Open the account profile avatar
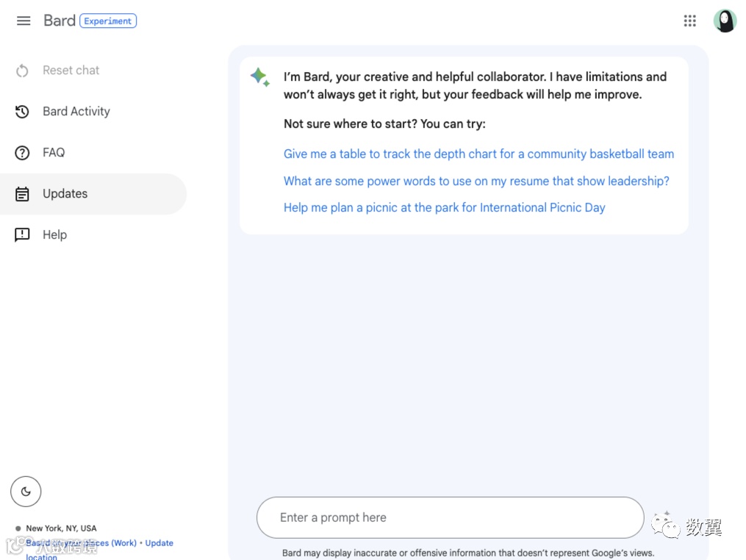This screenshot has height=560, width=746. pyautogui.click(x=725, y=21)
